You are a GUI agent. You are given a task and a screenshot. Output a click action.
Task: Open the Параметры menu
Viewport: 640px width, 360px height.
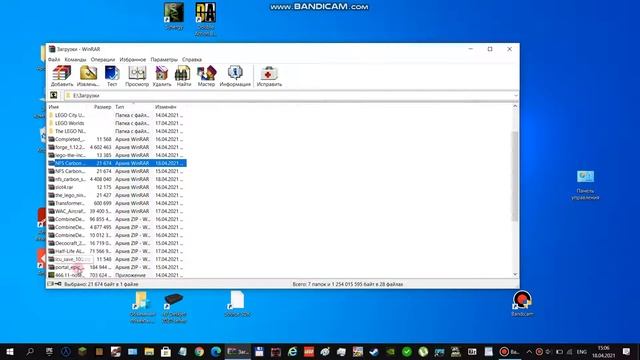click(164, 60)
